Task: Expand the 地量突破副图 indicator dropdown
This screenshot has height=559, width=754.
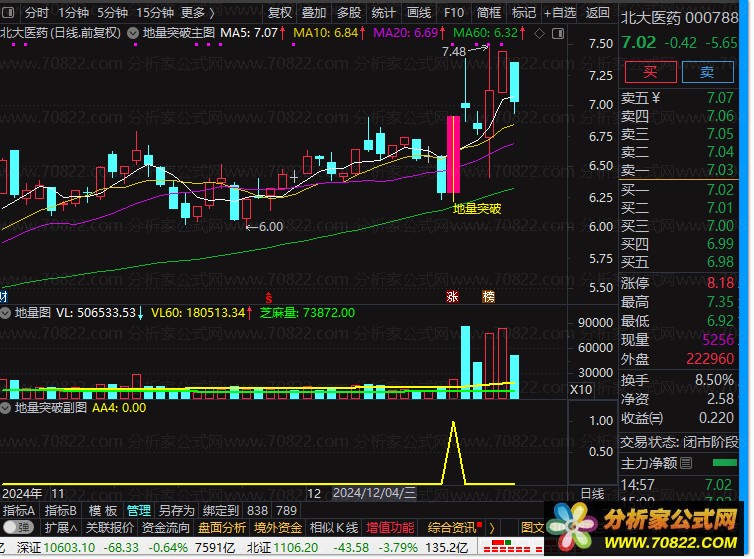Action: (6, 408)
